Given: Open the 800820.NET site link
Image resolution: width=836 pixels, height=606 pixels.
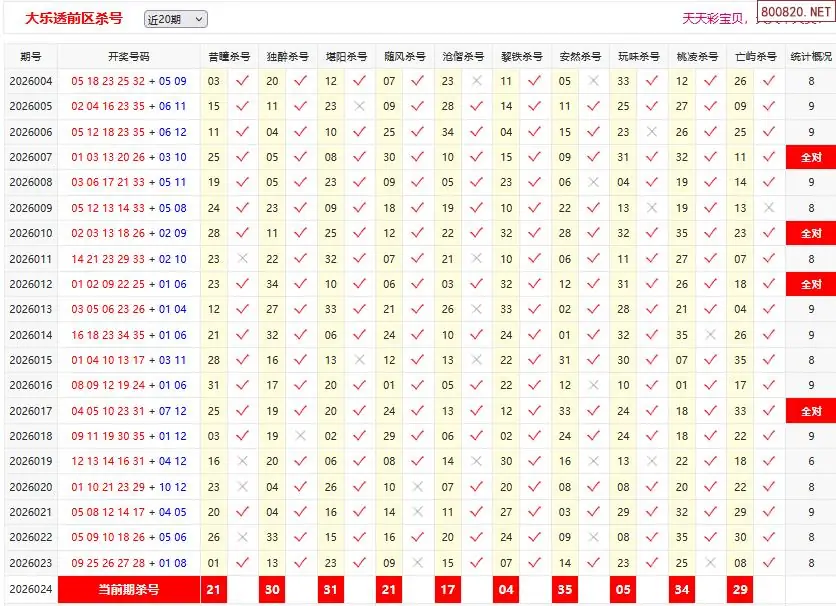Looking at the screenshot, I should coord(794,14).
